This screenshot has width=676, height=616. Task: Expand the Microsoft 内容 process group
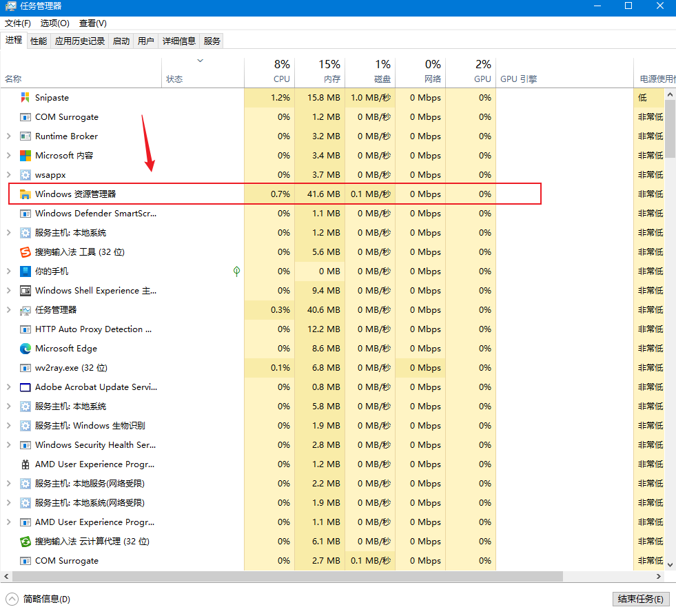click(9, 155)
